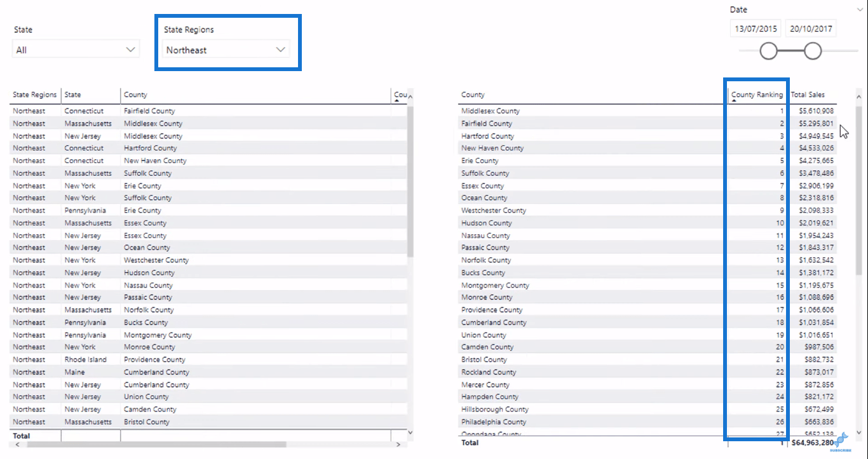Screen dimensions: 868x459
Task: Click the left date slider handle
Action: [769, 51]
